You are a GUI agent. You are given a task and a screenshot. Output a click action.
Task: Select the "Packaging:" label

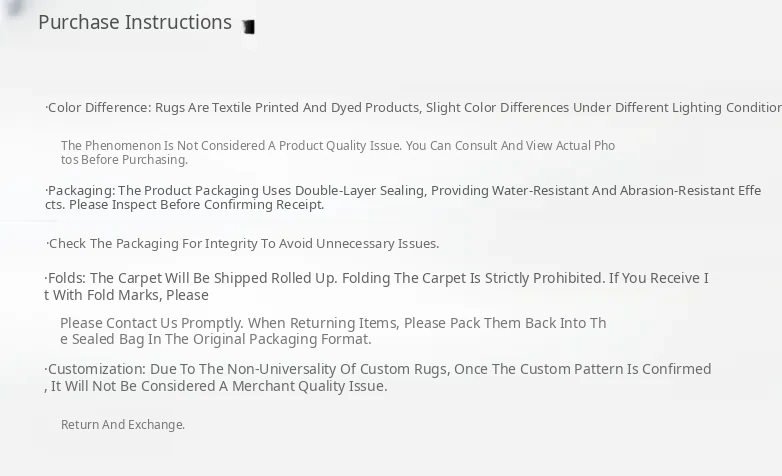[81, 191]
